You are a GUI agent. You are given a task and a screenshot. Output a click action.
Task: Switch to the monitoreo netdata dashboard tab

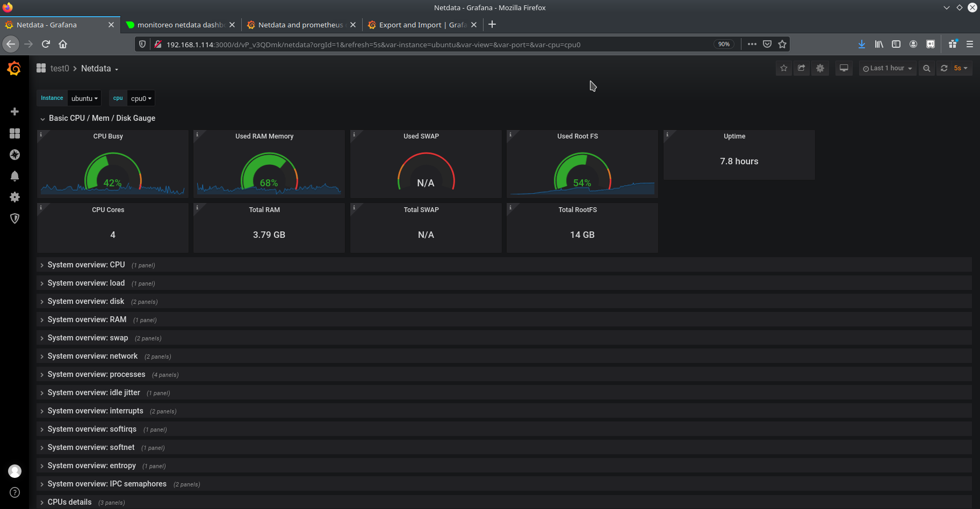coord(181,25)
